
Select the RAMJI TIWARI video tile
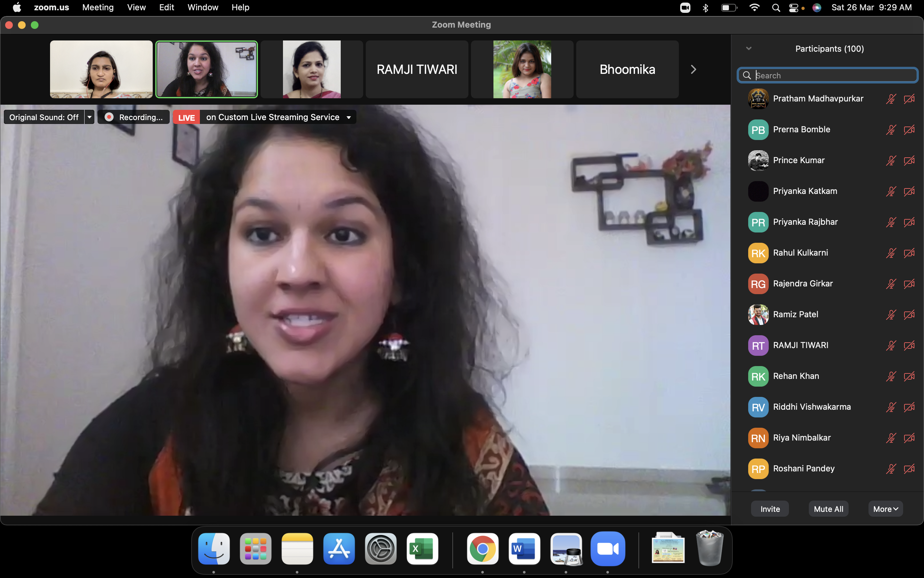click(x=417, y=70)
